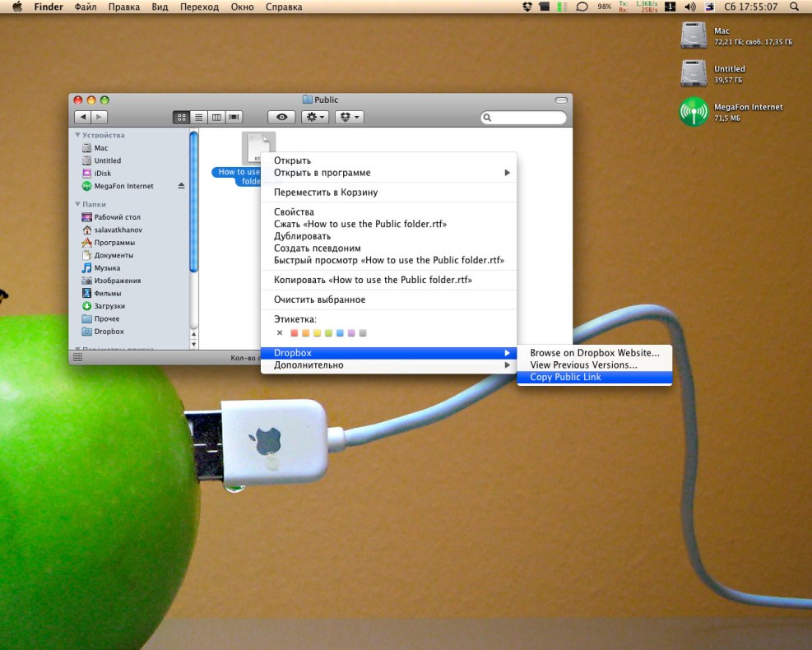The width and height of the screenshot is (812, 650).
Task: Click the Dropbox icon in Finder toolbar
Action: (349, 118)
